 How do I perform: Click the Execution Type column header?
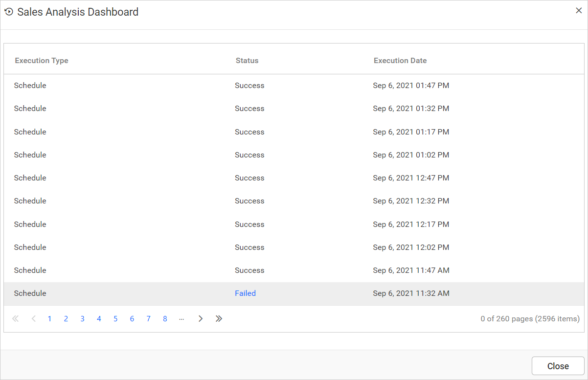(x=42, y=61)
